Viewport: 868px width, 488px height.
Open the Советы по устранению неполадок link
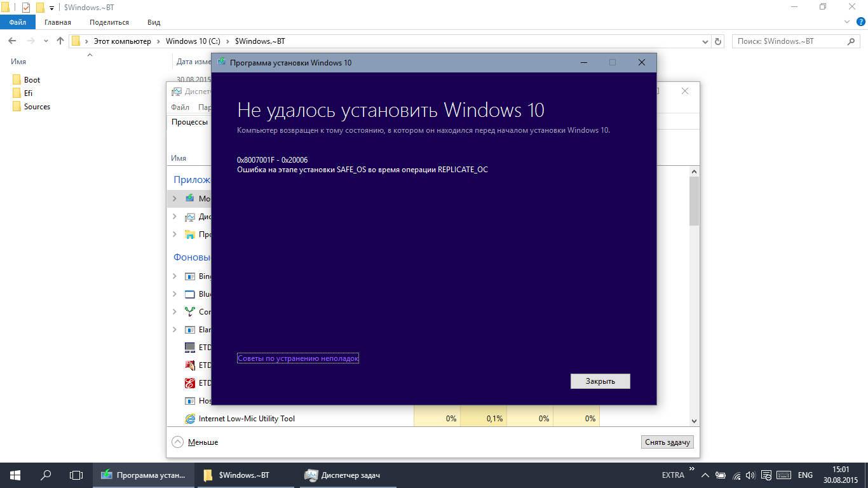point(298,358)
